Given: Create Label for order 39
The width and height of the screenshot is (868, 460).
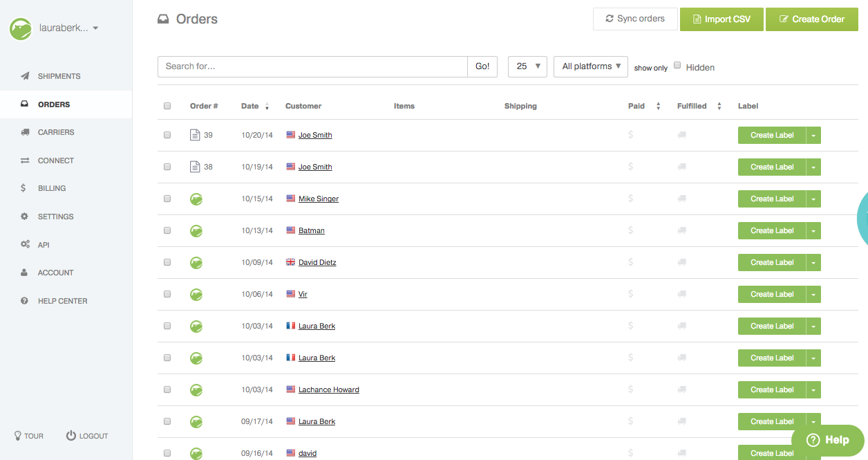Looking at the screenshot, I should (x=772, y=135).
